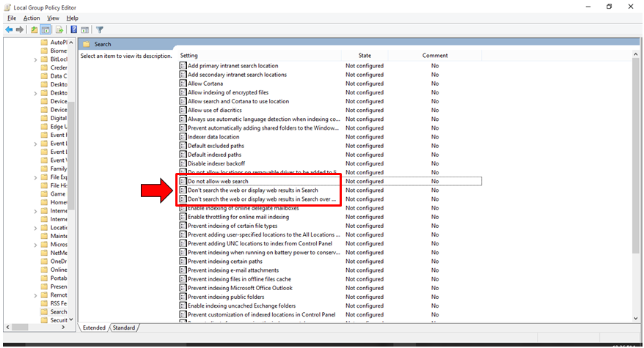Open the Help toolbar icon
644x348 pixels.
pos(73,29)
